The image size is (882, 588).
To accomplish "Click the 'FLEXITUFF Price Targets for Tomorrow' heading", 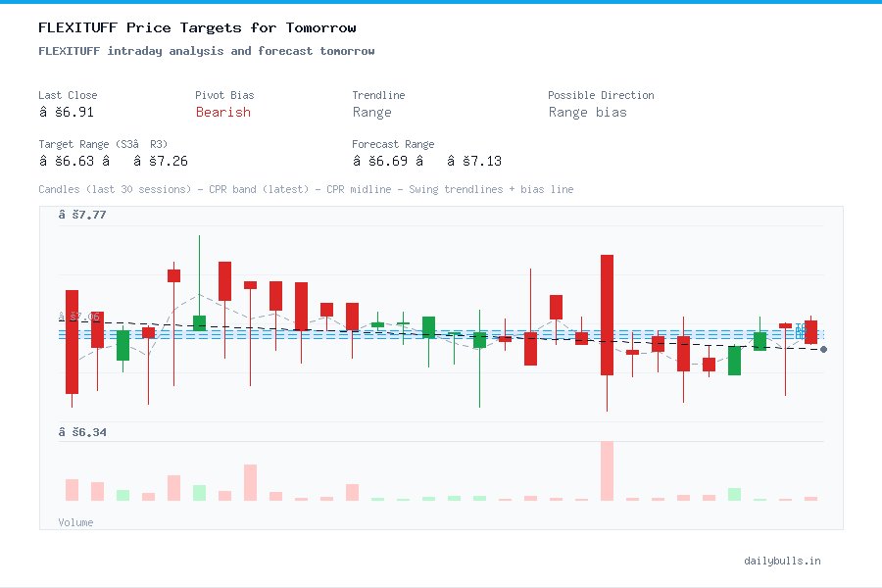I will click(x=197, y=27).
